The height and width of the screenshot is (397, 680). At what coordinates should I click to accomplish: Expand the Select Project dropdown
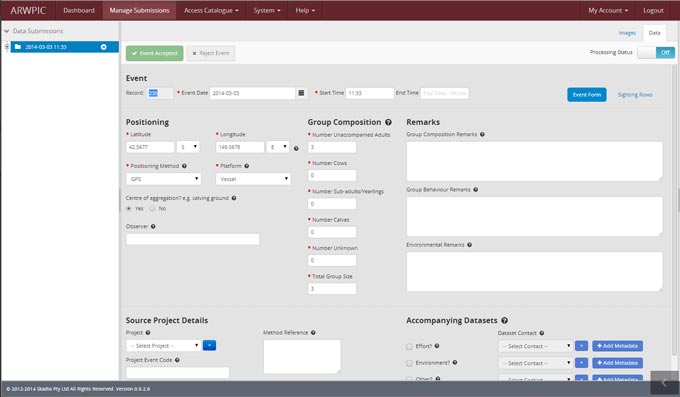pyautogui.click(x=163, y=345)
